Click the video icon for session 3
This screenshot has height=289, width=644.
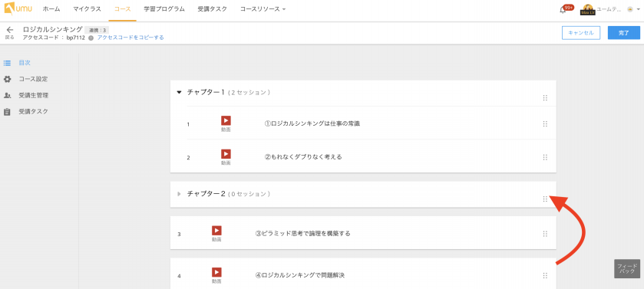[x=216, y=231]
